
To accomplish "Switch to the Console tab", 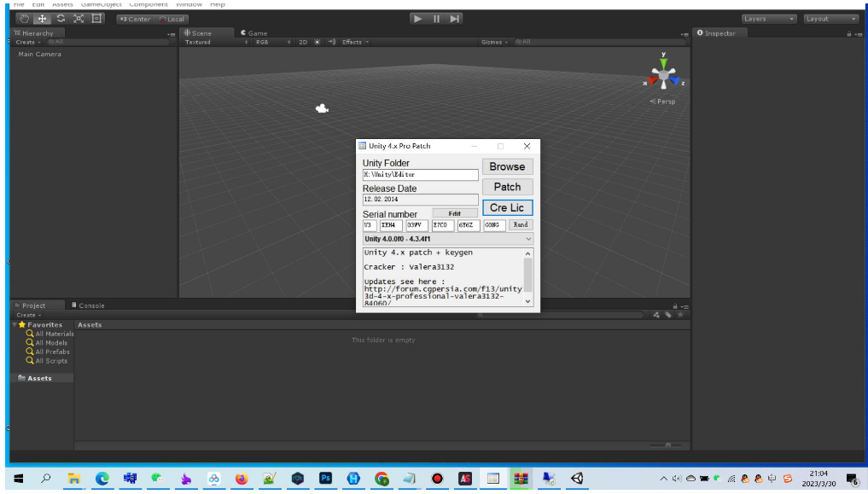I will point(89,305).
